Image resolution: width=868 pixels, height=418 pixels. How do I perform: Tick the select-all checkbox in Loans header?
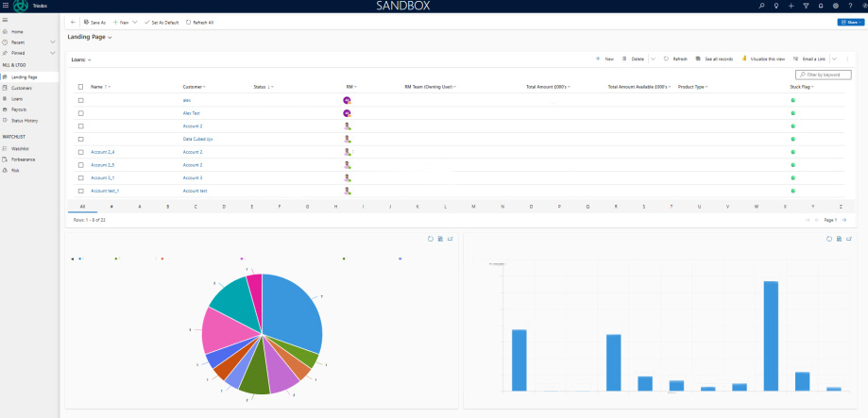point(81,87)
